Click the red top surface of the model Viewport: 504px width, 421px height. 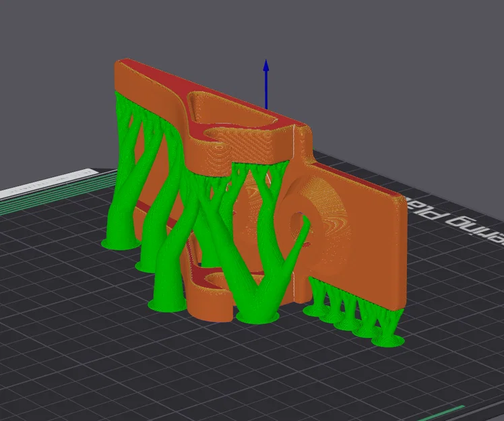[x=180, y=86]
